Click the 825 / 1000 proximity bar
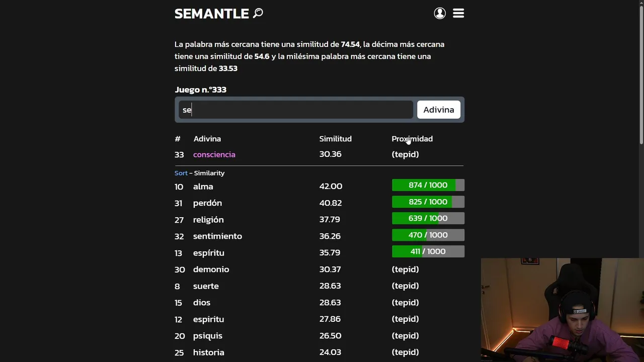Image resolution: width=644 pixels, height=362 pixels. click(x=428, y=202)
